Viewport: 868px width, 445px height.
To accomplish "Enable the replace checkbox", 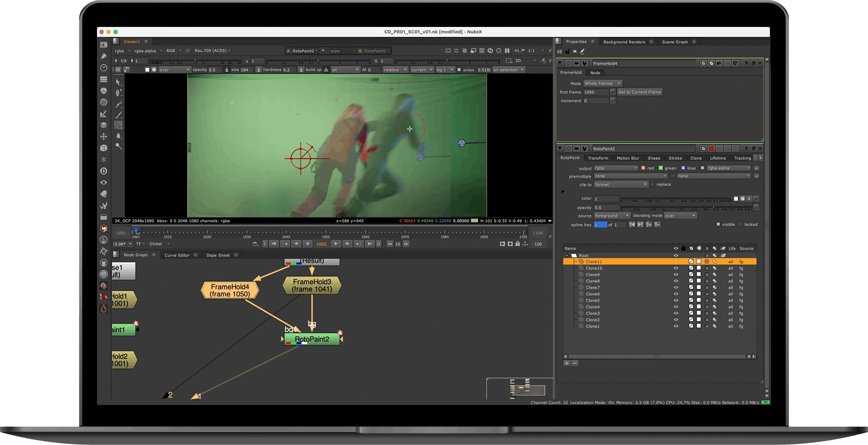I will click(652, 184).
